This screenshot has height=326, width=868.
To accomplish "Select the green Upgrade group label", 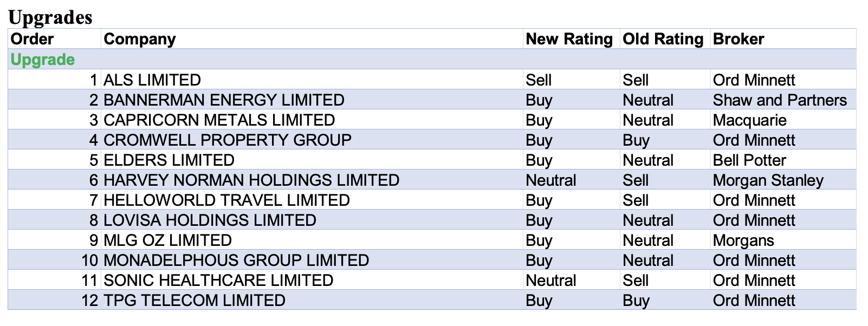I will pyautogui.click(x=43, y=60).
